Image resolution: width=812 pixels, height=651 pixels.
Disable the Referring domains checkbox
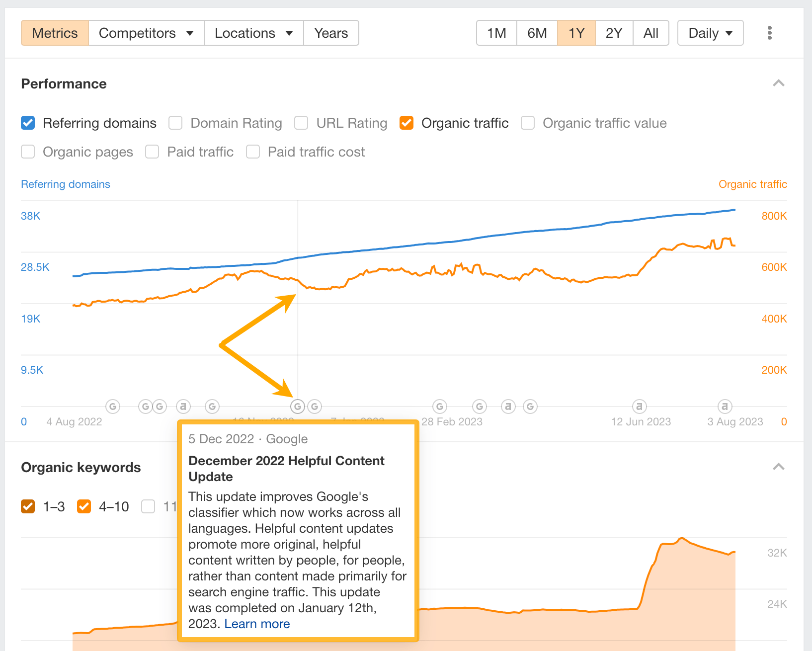(x=28, y=123)
